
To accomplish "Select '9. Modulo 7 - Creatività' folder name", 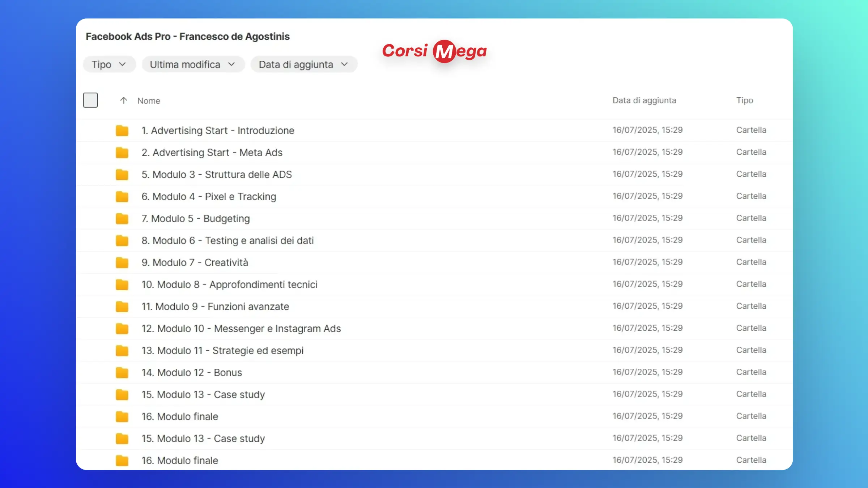I will coord(195,263).
